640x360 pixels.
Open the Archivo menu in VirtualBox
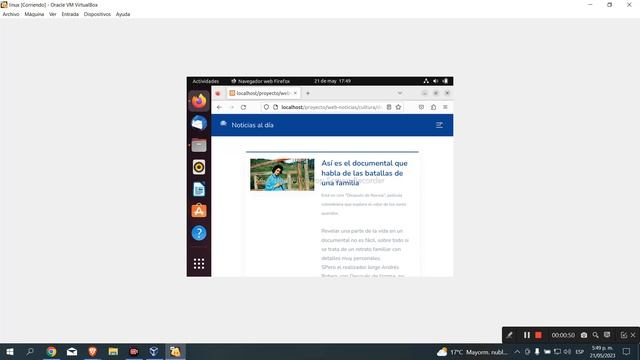[x=11, y=14]
